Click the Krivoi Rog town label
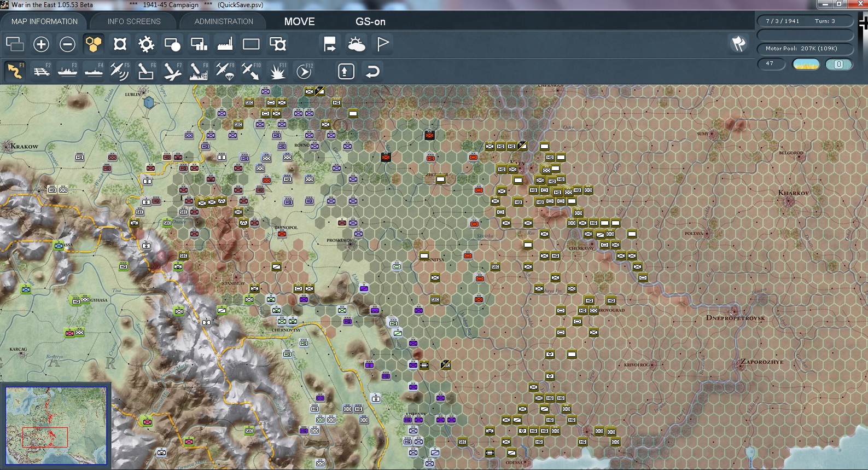868x470 pixels. [637, 365]
